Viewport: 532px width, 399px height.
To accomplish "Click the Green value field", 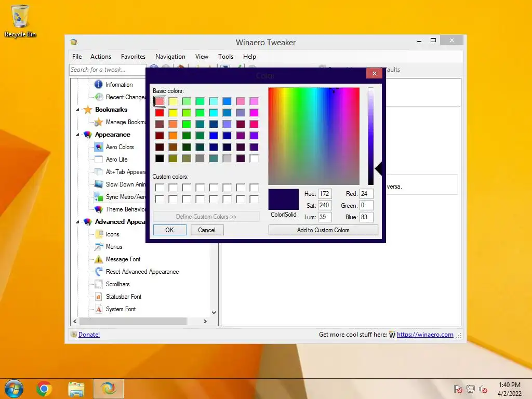I will [x=366, y=205].
